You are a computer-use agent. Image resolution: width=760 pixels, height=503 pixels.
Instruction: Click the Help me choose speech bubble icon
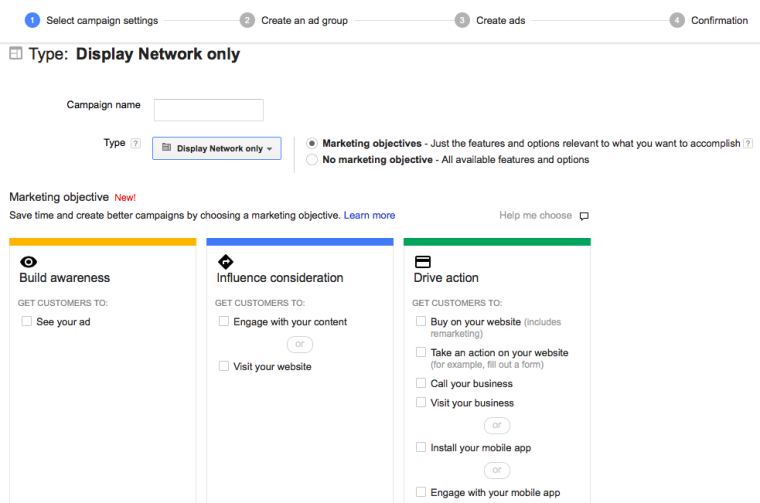pos(584,216)
